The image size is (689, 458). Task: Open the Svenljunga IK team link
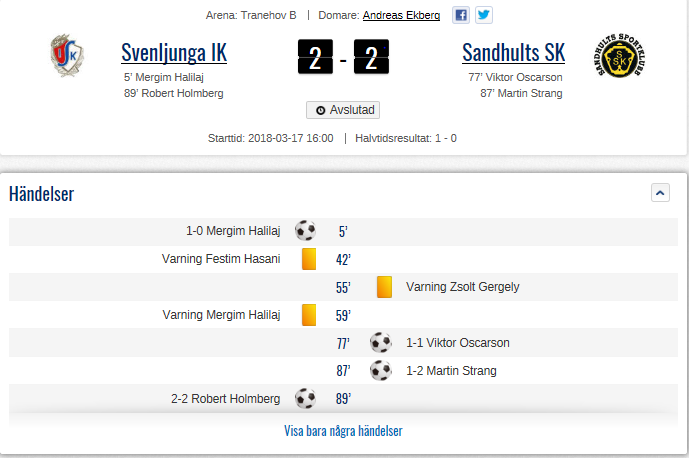point(174,53)
